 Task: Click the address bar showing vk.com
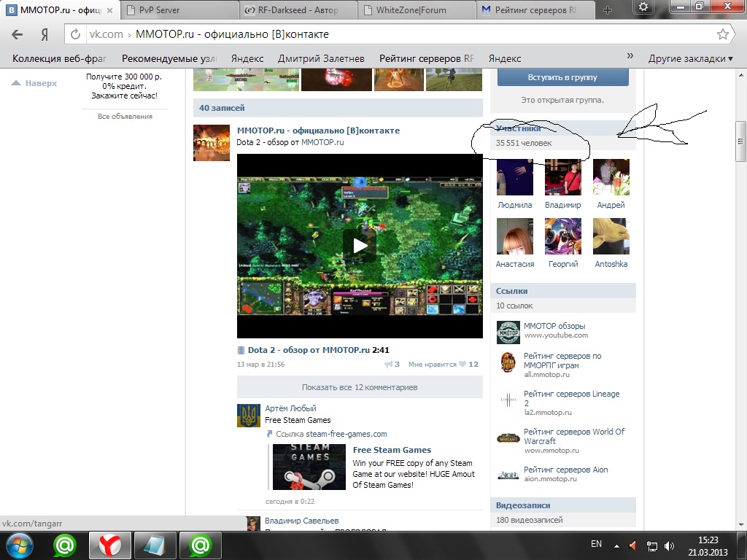400,34
